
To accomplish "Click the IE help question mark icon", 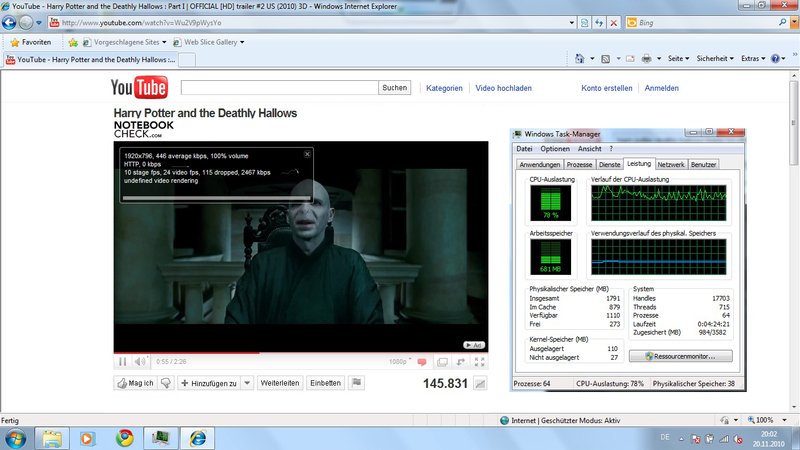I will [776, 59].
